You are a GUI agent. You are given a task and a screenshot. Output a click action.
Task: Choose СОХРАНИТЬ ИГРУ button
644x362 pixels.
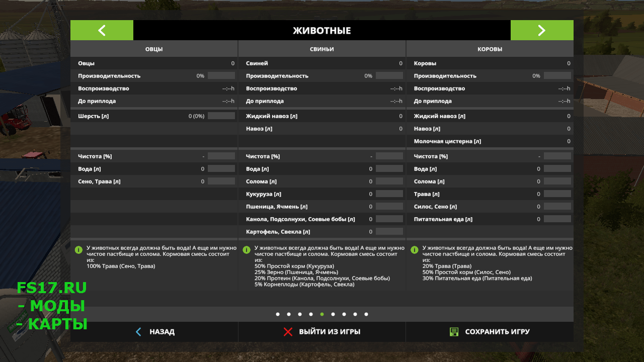490,332
